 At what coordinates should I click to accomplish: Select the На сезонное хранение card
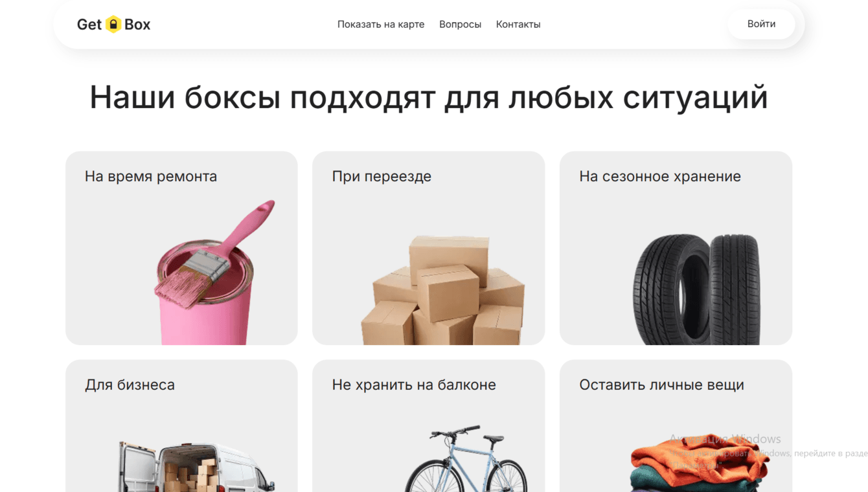(x=676, y=248)
